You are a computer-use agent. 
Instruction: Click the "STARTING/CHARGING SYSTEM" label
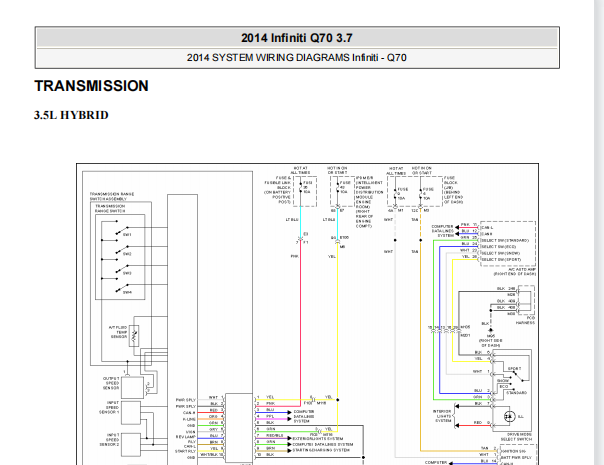point(321,450)
